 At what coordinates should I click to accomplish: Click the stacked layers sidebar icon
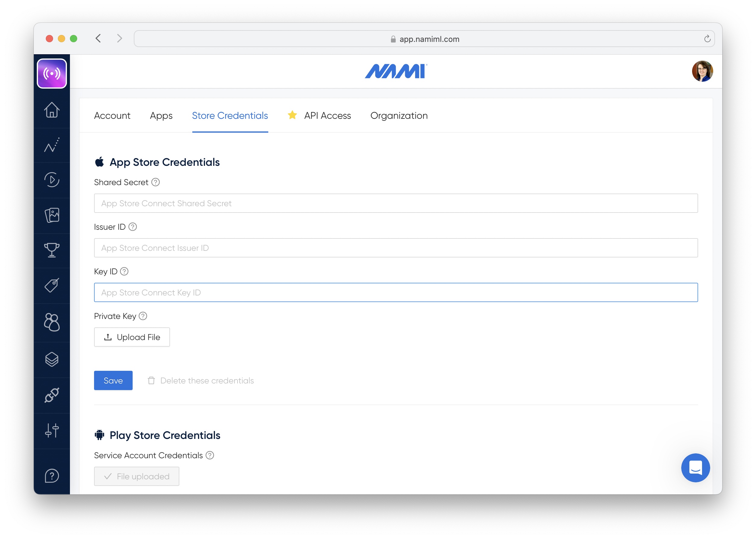(x=52, y=359)
